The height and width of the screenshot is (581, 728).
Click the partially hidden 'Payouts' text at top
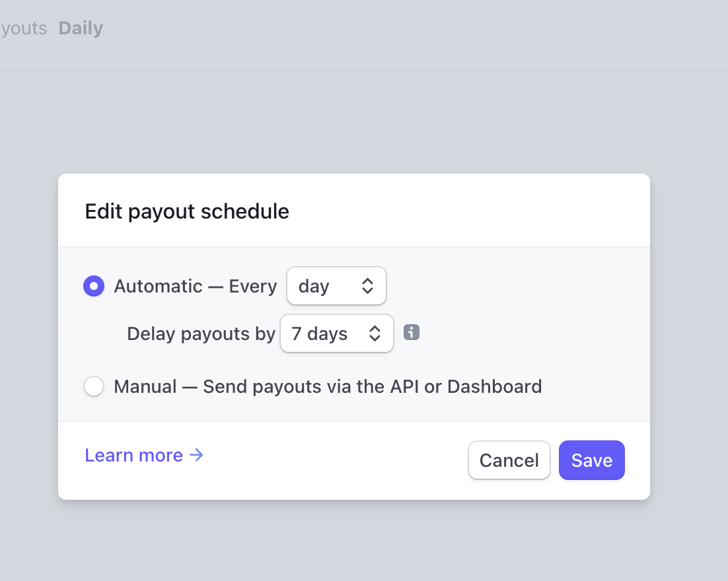point(24,28)
